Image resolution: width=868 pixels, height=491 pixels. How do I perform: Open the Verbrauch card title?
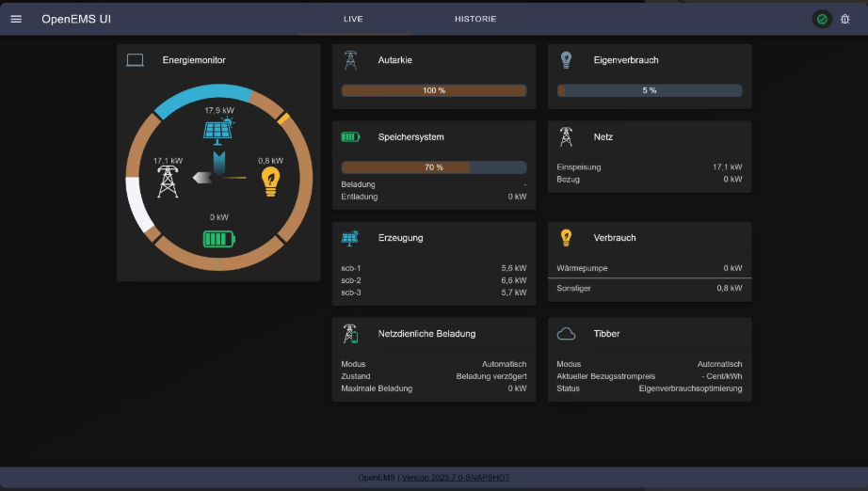click(615, 238)
